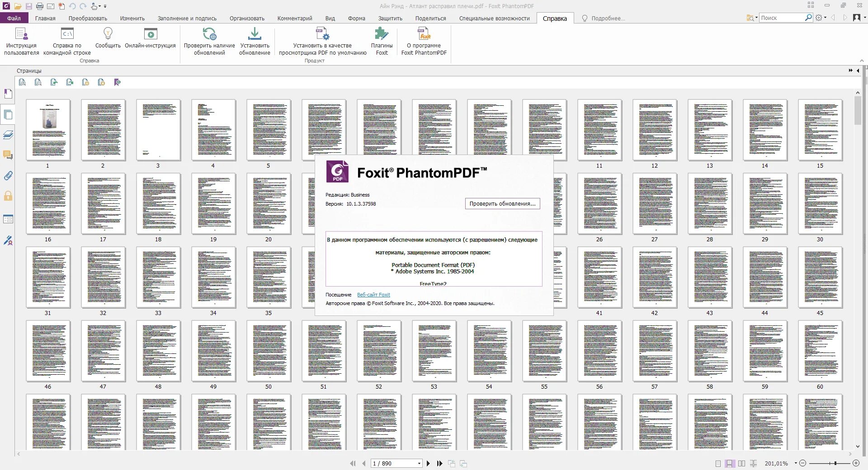Click the zoom slider track
The width and height of the screenshot is (868, 470).
[x=829, y=463]
